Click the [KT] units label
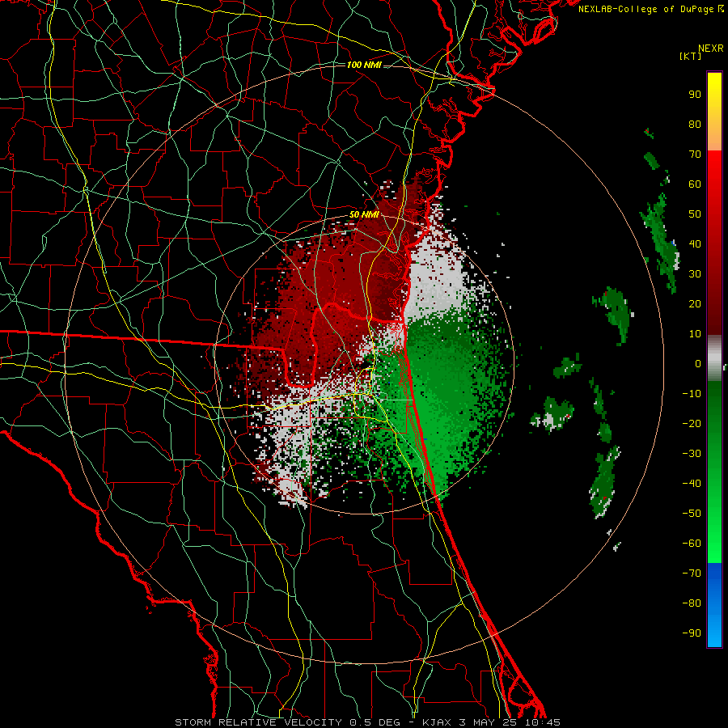Image resolution: width=728 pixels, height=728 pixels. pos(691,56)
